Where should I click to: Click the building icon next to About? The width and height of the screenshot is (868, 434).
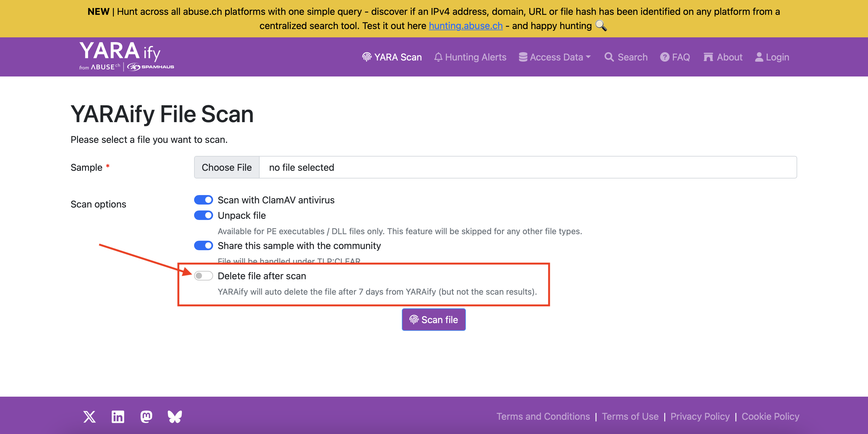click(x=708, y=57)
